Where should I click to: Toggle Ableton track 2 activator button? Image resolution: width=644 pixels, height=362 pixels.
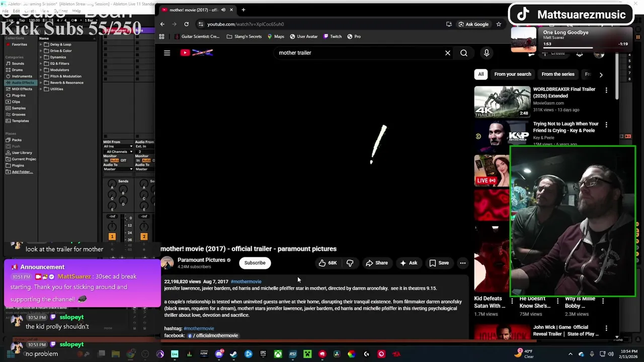tap(143, 236)
